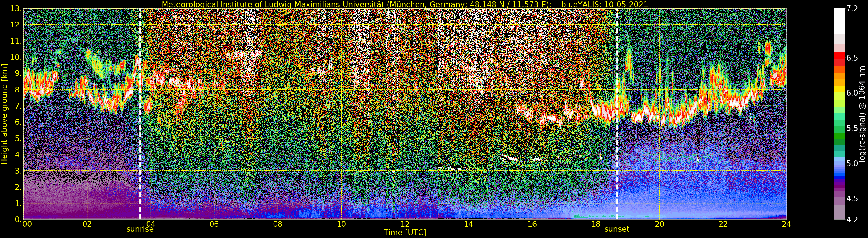Screen dimensions: 868x238
Task: Click the dashed white sunrise line
Action: (140, 114)
